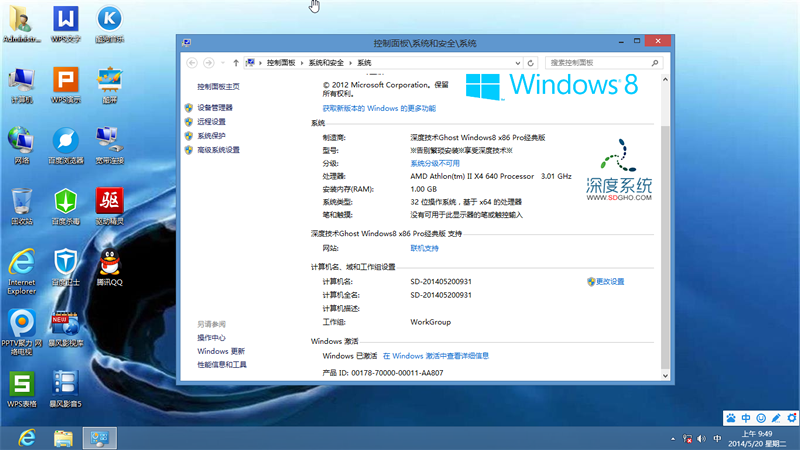Show hidden tray icons arrow
Screen dimensions: 800x450
point(673,439)
